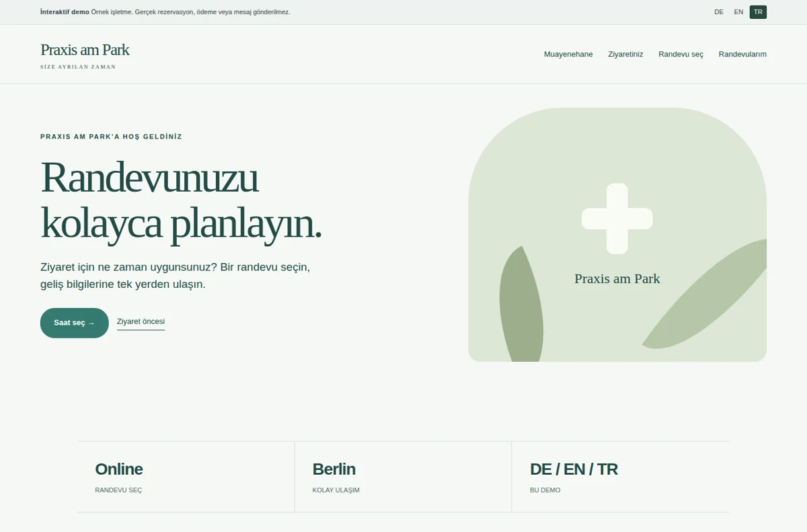Screen dimensions: 807x532
Task: Open the Ziyaretiniz menu item
Action: [x=625, y=54]
